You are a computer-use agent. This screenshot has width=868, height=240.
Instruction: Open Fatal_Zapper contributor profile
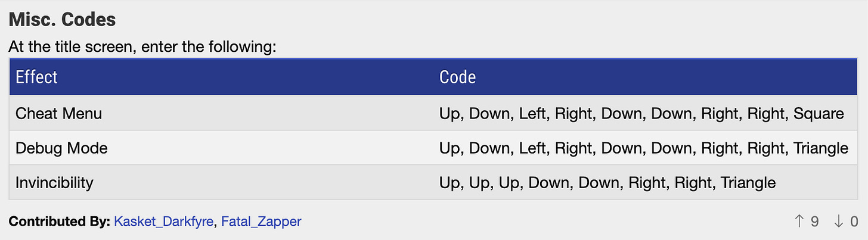point(261,222)
